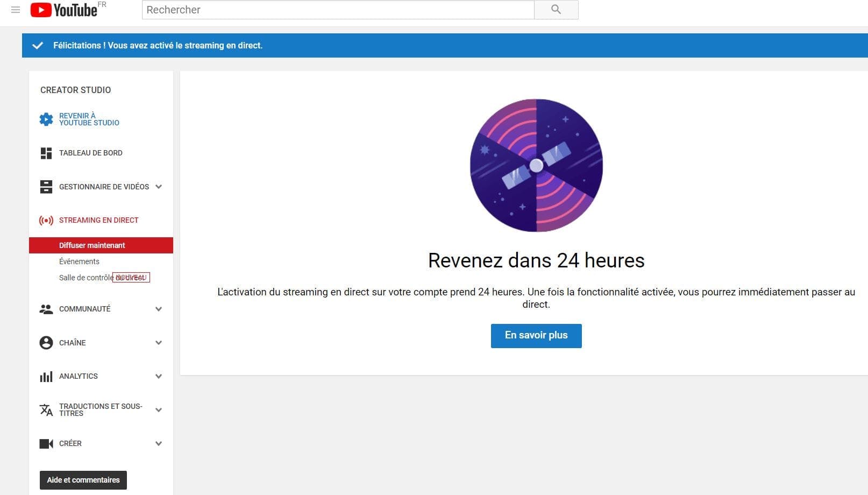Click the search magnifier button
The image size is (868, 495).
coord(556,10)
